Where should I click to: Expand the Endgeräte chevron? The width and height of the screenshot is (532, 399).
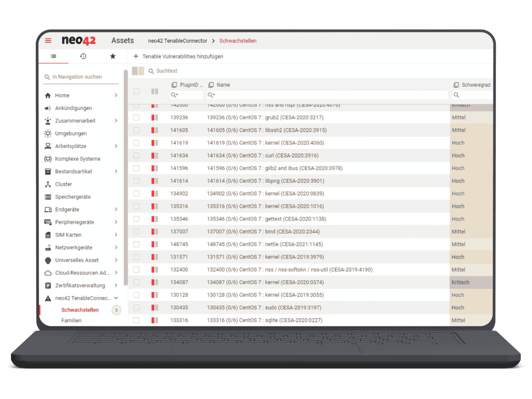pos(116,209)
